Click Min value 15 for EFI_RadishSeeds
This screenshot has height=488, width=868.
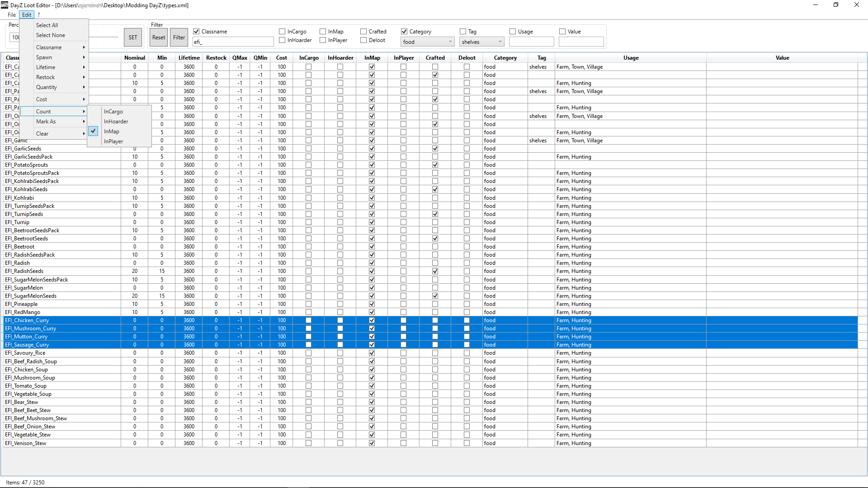(162, 271)
